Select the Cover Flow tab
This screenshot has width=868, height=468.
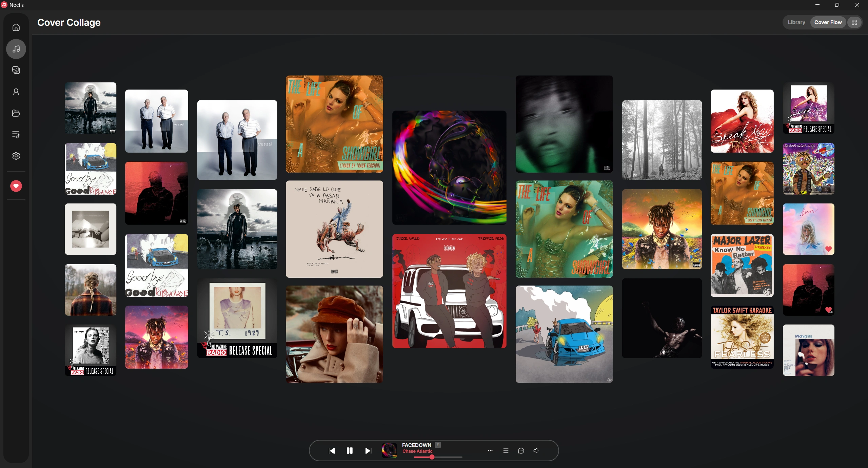828,22
